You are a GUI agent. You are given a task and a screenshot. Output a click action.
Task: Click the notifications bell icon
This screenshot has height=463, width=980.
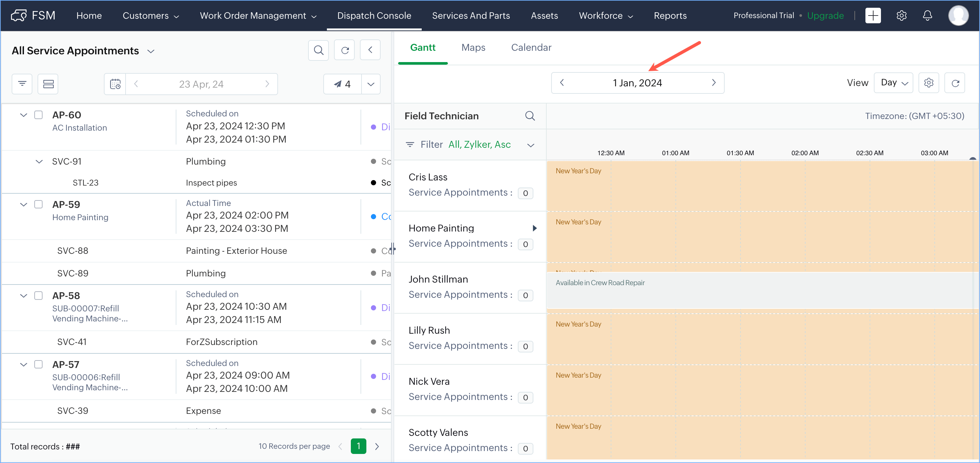927,16
